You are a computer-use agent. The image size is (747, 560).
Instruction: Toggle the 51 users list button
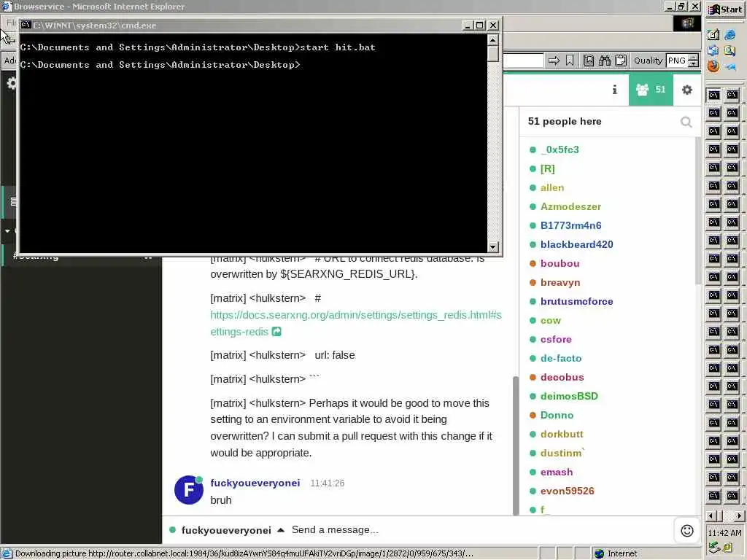[651, 90]
